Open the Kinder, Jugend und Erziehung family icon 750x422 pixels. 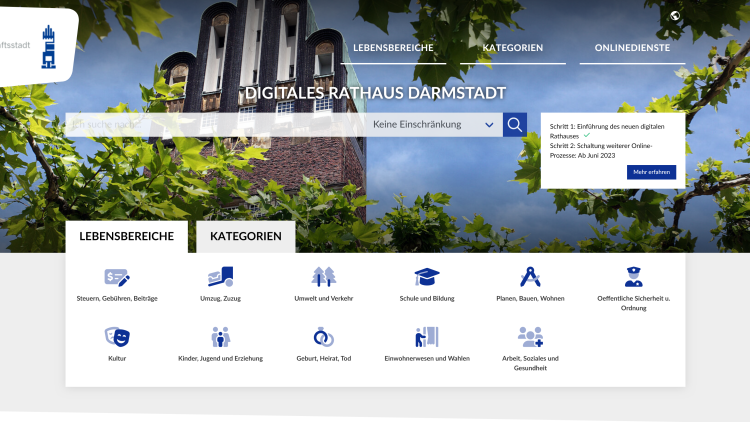pyautogui.click(x=221, y=337)
